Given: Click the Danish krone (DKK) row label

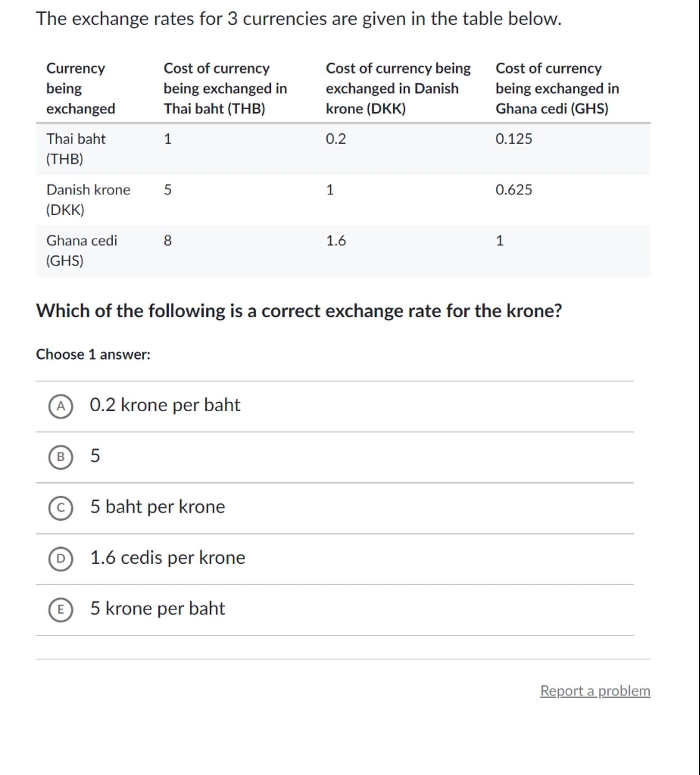Looking at the screenshot, I should (x=88, y=199).
